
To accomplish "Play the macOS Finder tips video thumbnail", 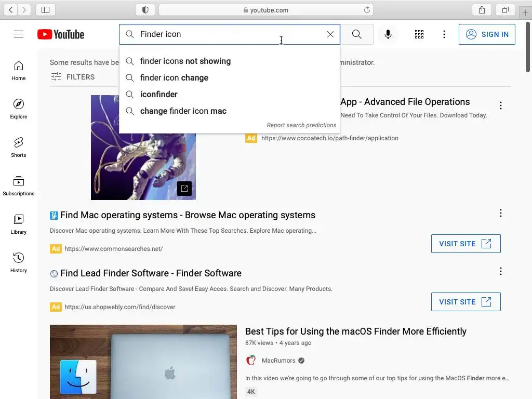I will [143, 362].
